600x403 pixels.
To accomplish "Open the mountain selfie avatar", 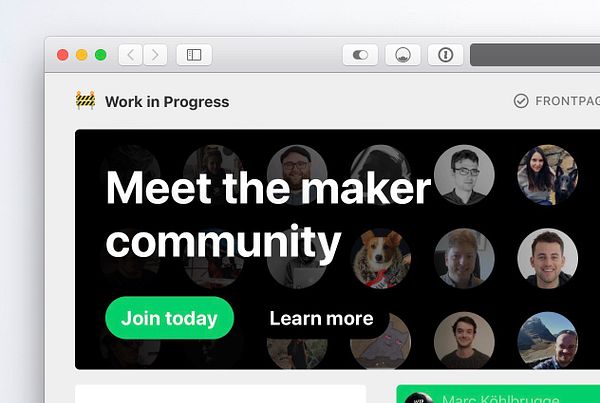I will tap(548, 341).
